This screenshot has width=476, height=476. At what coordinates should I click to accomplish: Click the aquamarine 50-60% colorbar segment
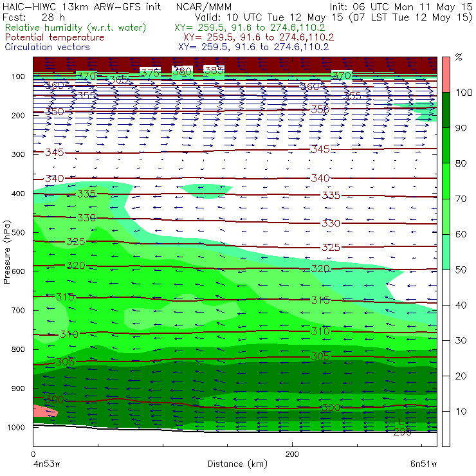click(x=446, y=252)
